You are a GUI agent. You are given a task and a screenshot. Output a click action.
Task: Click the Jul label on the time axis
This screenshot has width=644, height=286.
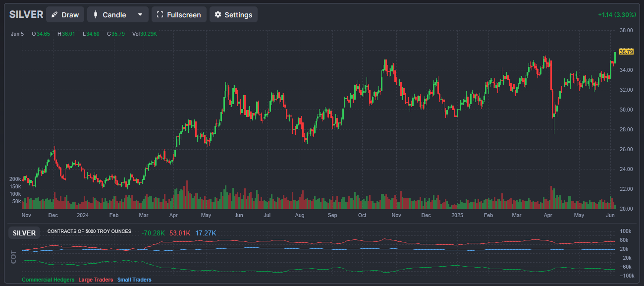click(267, 216)
